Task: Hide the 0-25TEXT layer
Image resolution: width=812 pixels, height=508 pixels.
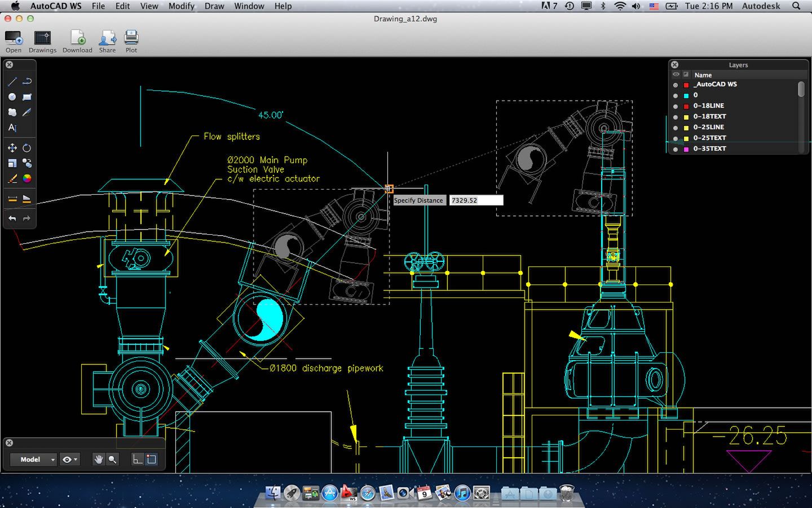Action: click(676, 138)
